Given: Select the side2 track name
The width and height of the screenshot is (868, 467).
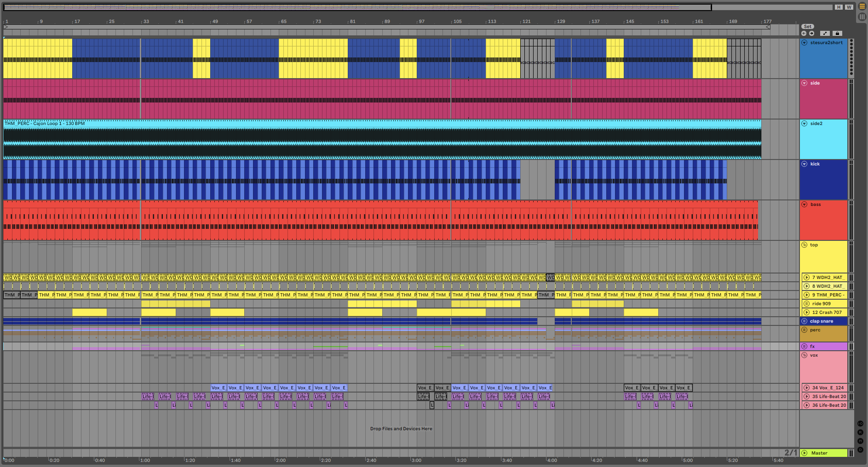Looking at the screenshot, I should (816, 124).
